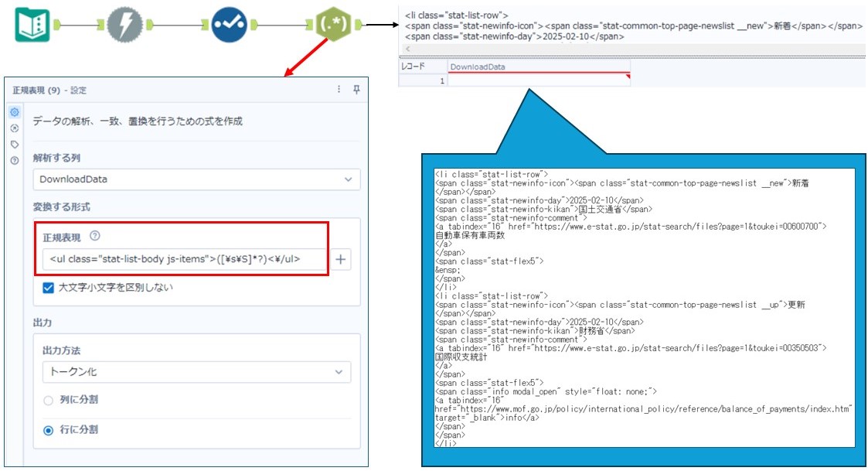Open the configuration gear tab in sidebar
Image resolution: width=868 pixels, height=471 pixels.
point(15,113)
